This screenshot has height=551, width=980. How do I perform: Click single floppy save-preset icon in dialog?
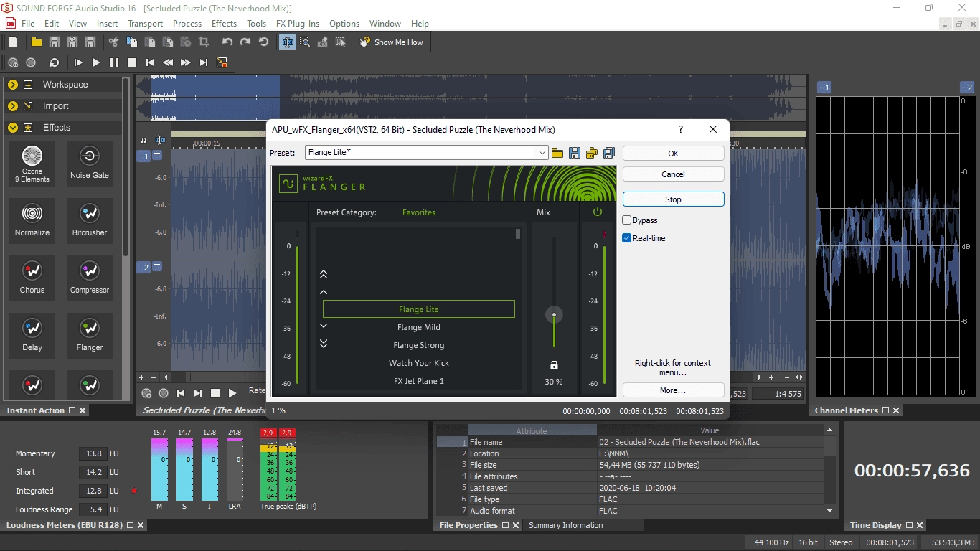(x=575, y=153)
